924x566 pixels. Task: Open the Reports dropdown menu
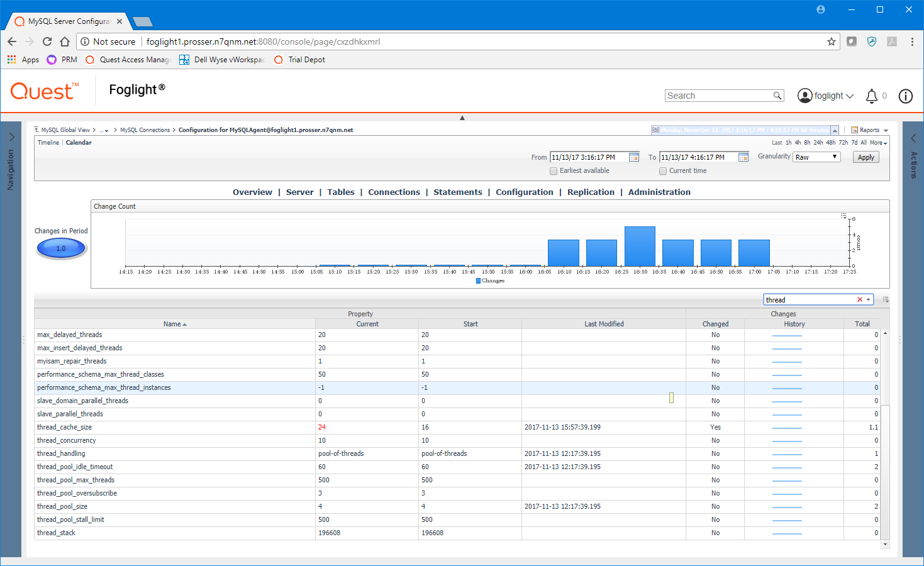pyautogui.click(x=869, y=130)
